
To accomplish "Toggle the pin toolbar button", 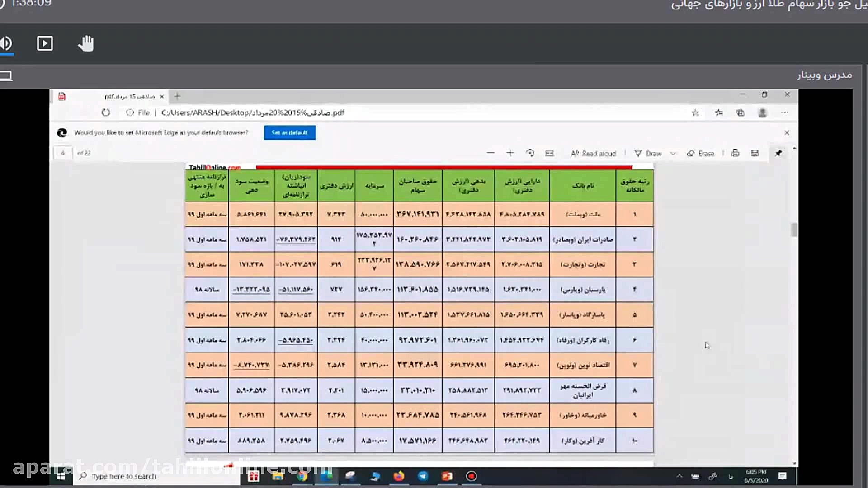I will click(x=778, y=153).
